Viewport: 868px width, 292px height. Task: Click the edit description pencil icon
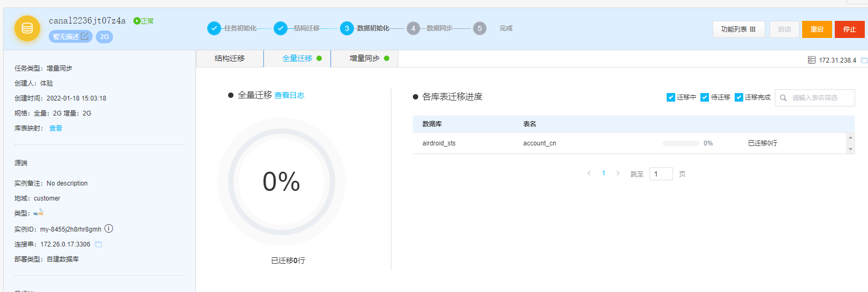(x=85, y=36)
